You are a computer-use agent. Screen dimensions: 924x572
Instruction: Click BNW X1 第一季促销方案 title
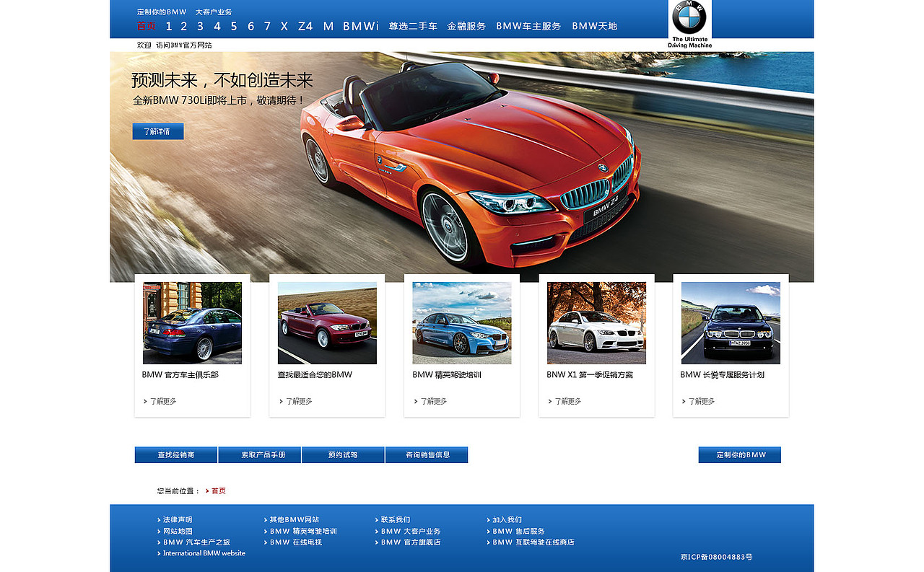pyautogui.click(x=590, y=375)
